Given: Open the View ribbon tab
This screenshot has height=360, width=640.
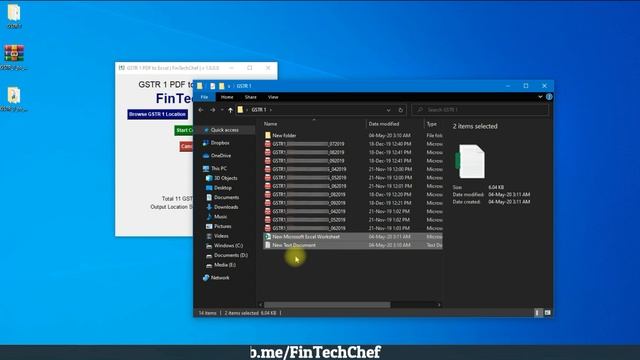Looking at the screenshot, I should tap(273, 97).
